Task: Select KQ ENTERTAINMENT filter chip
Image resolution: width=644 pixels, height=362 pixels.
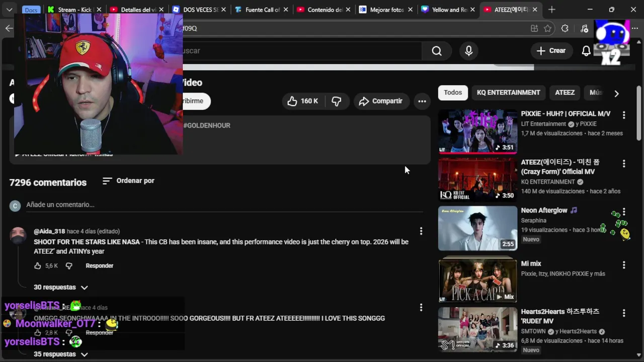Action: 508,93
